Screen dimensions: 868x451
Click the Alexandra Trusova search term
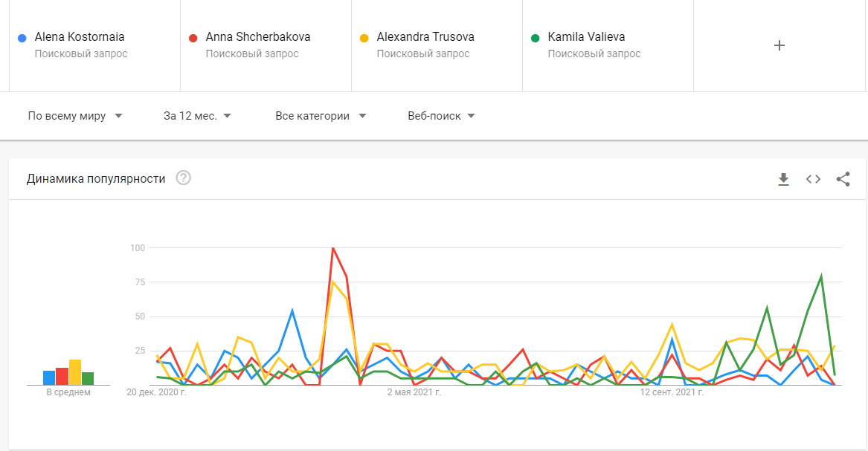425,37
